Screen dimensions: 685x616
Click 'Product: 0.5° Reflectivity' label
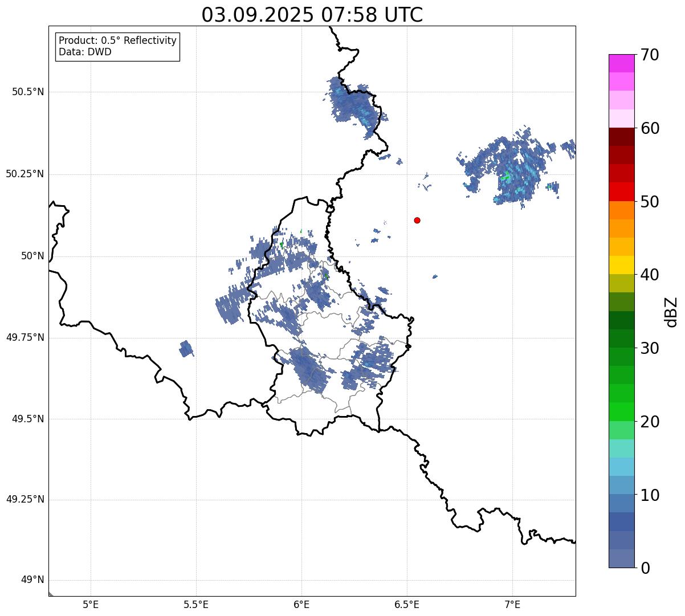point(117,40)
